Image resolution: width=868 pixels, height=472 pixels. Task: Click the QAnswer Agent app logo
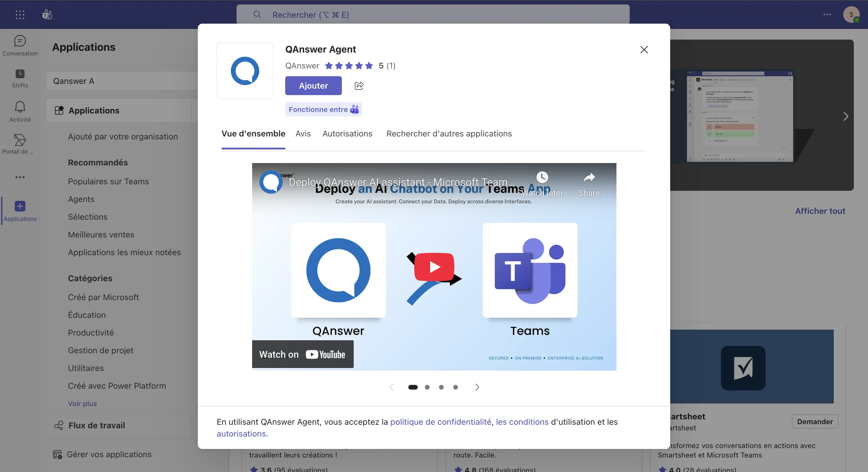point(245,71)
